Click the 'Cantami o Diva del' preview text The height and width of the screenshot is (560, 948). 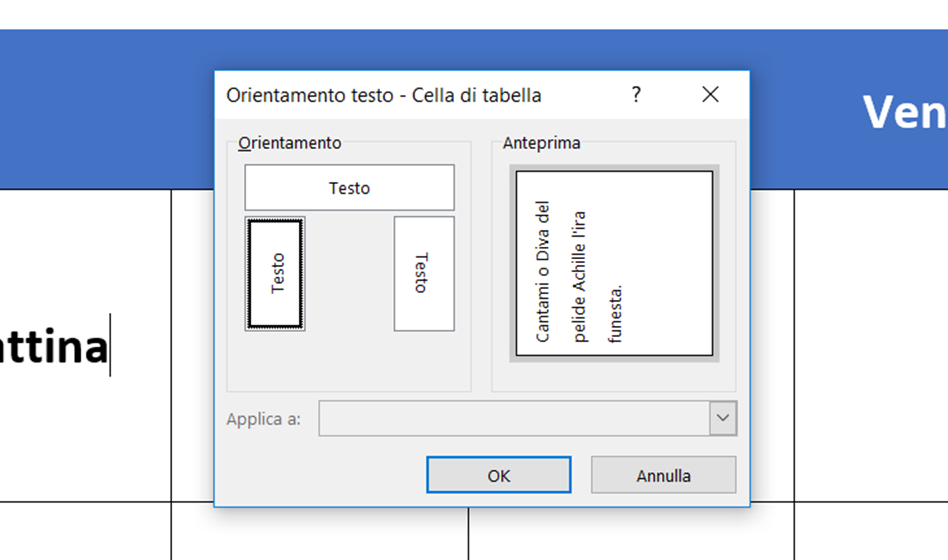tap(542, 271)
